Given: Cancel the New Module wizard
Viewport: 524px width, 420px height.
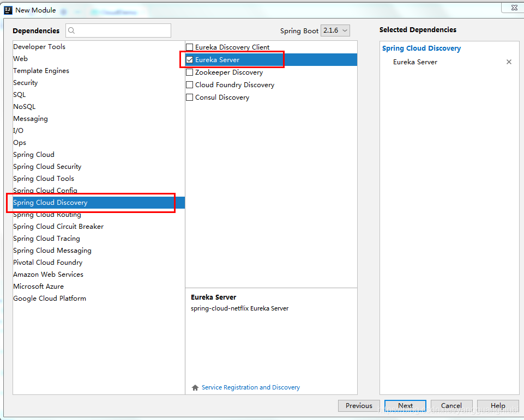Looking at the screenshot, I should 451,406.
